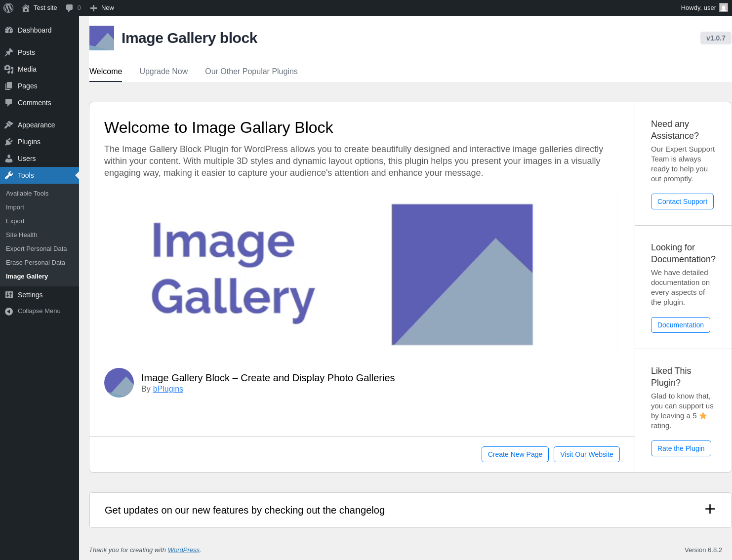Click the large Image Gallery banner image
Screen dimensions: 732x560
[362, 274]
